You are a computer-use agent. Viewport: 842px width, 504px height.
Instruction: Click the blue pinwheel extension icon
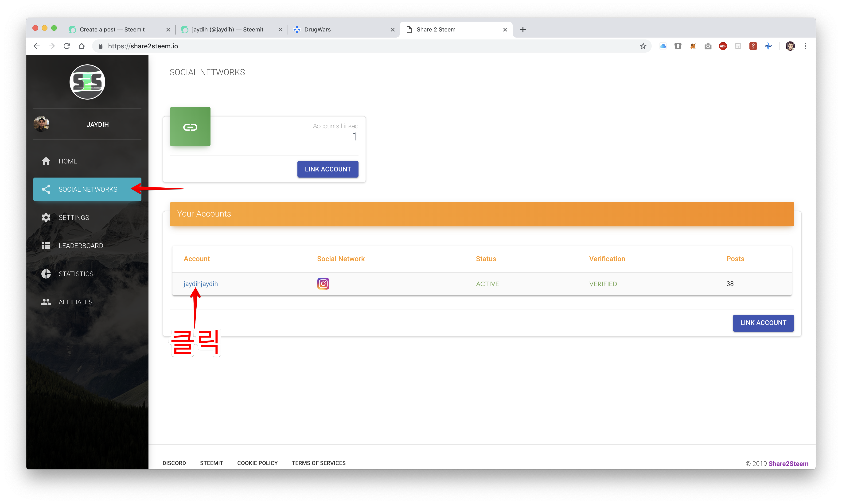point(768,46)
